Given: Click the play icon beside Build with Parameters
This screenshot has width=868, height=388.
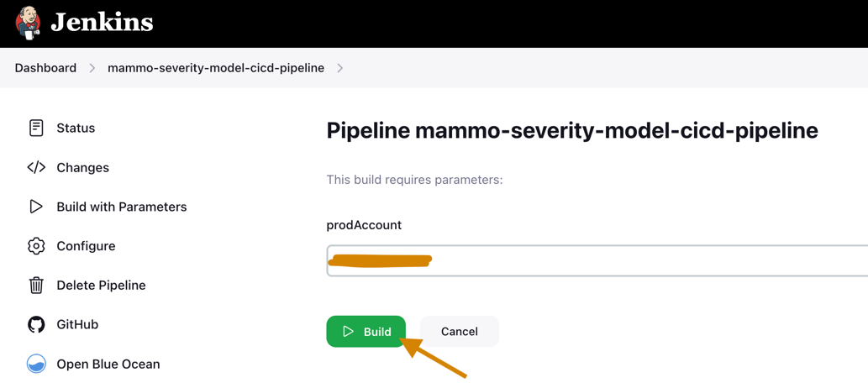Looking at the screenshot, I should click(36, 207).
